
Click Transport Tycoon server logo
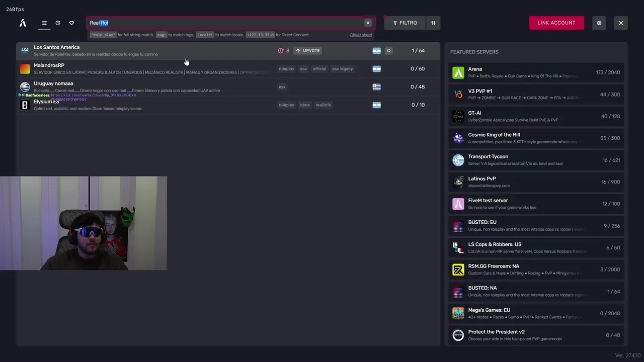click(458, 160)
